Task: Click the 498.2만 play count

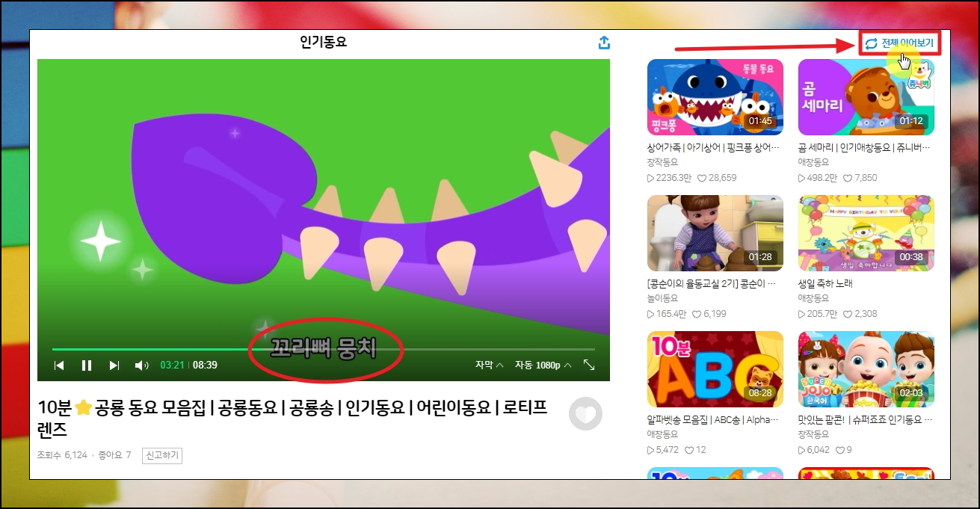Action: pyautogui.click(x=819, y=178)
